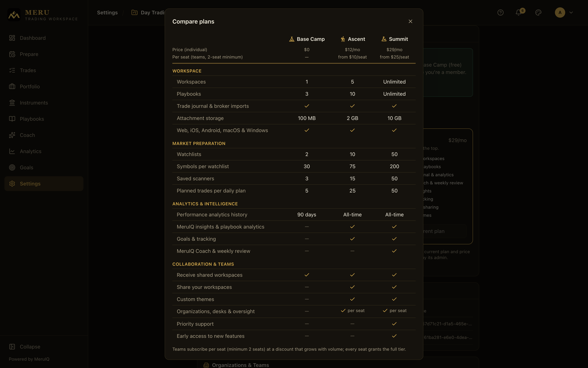The height and width of the screenshot is (368, 588).
Task: Click the Summit peak icon
Action: [x=384, y=39]
